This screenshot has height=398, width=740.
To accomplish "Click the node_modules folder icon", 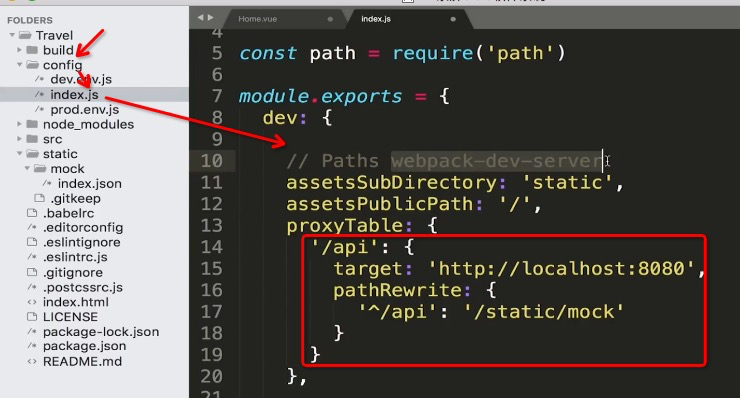I will tap(32, 124).
